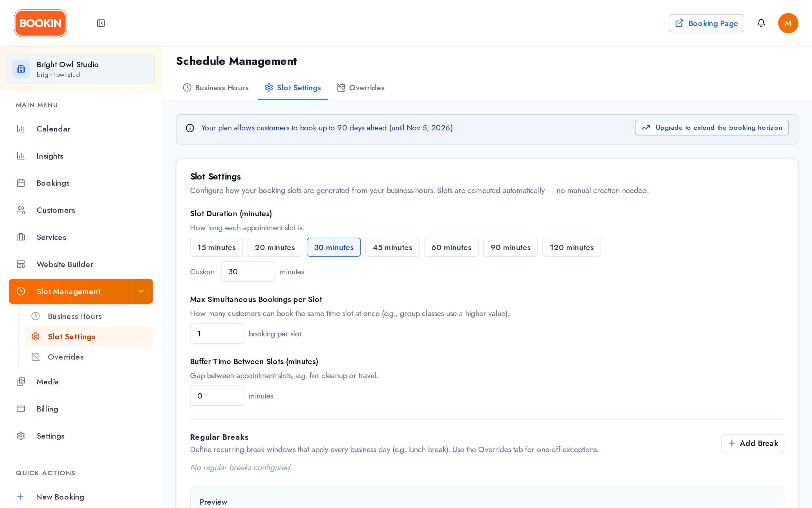This screenshot has width=812, height=508.
Task: Click the 'No regular breaks configured.' text
Action: (x=241, y=467)
